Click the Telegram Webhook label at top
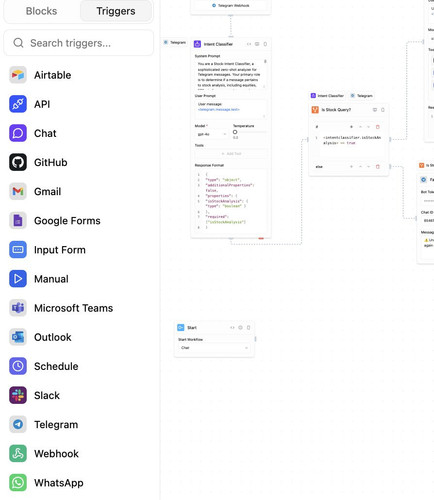This screenshot has width=434, height=500. [231, 5]
